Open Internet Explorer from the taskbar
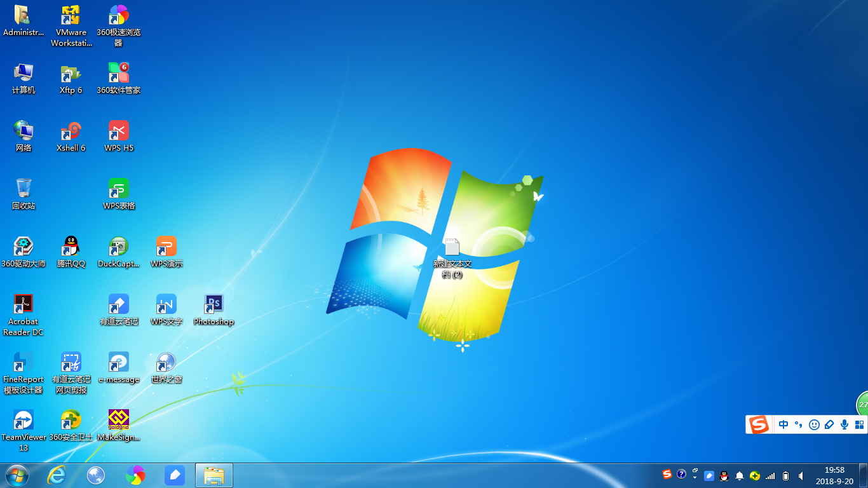The height and width of the screenshot is (488, 868). [57, 475]
